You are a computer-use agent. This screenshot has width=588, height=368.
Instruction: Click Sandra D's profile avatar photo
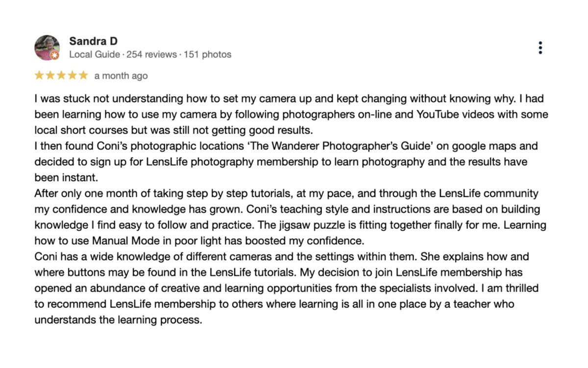pyautogui.click(x=47, y=48)
